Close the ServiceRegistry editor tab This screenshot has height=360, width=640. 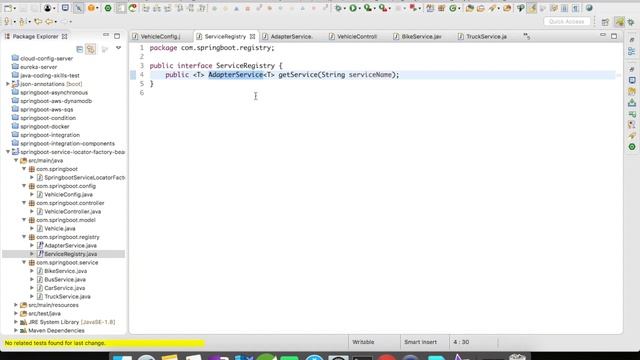(253, 37)
